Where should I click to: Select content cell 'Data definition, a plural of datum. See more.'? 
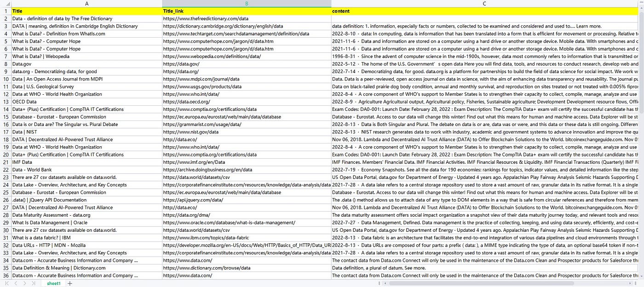point(485,268)
